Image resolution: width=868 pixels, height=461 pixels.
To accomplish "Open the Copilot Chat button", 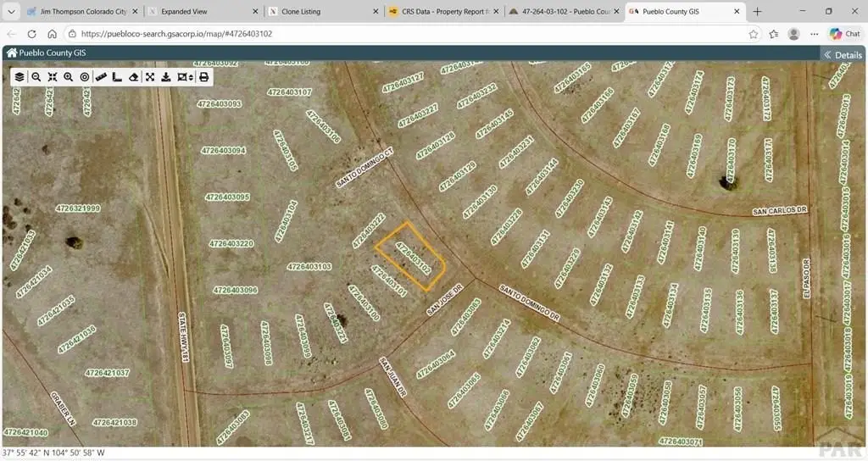I will click(844, 34).
